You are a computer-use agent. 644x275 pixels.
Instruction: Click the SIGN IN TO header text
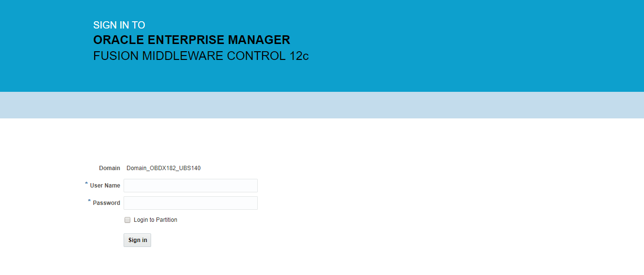point(119,25)
